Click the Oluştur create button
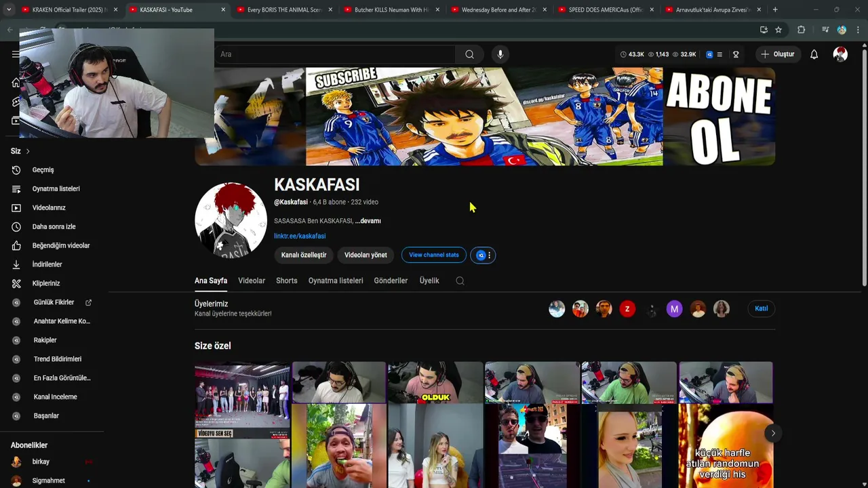 click(777, 54)
